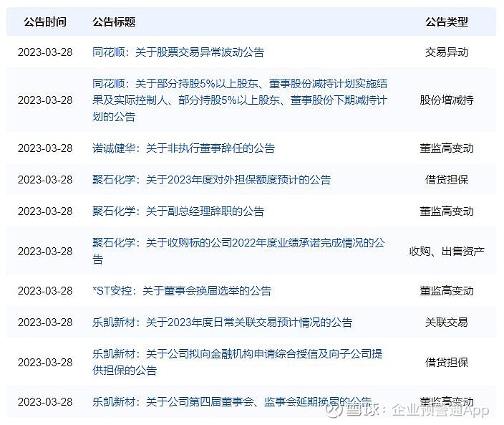Image resolution: width=504 pixels, height=425 pixels.
Task: Click date in 聚石化学 副总经理辞职 row
Action: coord(45,211)
